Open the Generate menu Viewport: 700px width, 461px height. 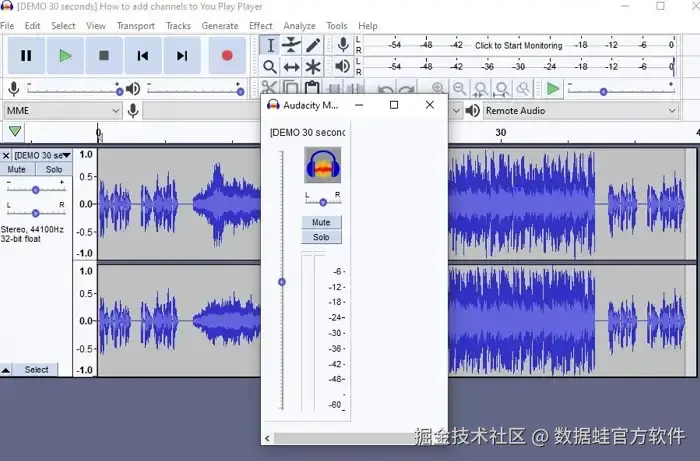coord(220,26)
